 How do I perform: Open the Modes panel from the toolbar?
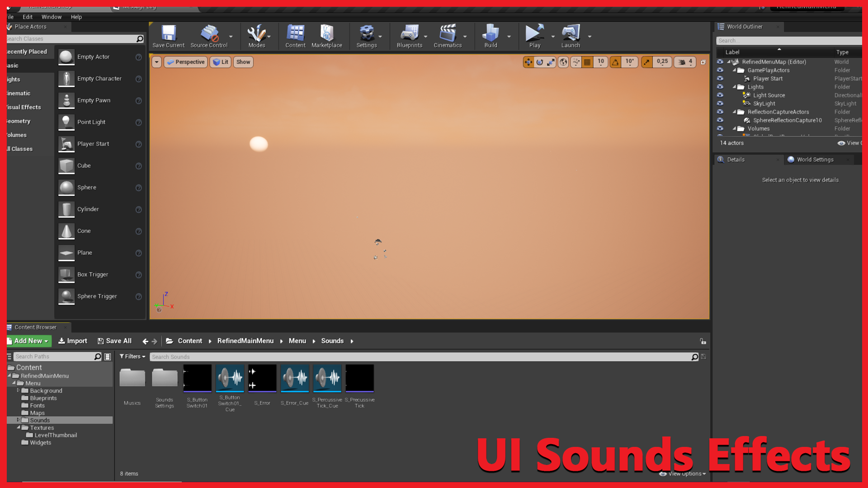click(256, 36)
